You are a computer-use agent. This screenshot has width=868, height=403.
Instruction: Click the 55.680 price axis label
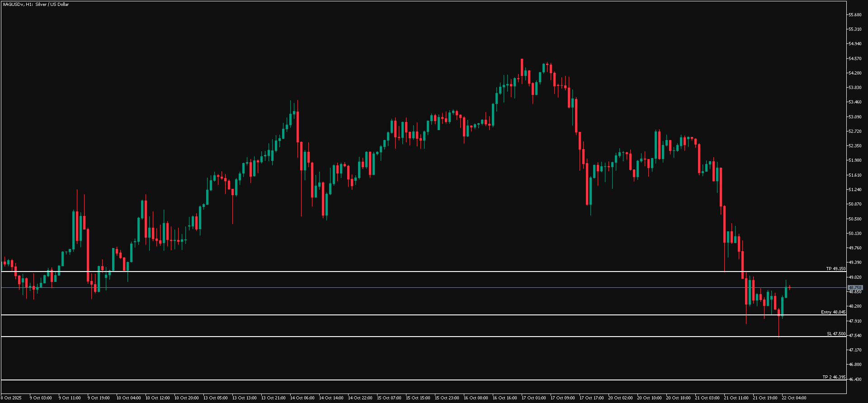[x=855, y=15]
